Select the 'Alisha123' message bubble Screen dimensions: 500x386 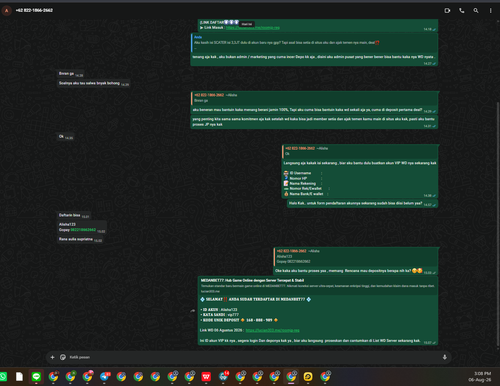pos(82,227)
